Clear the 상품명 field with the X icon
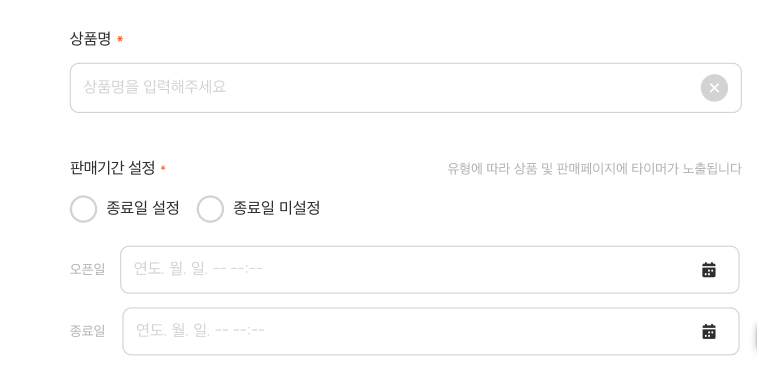 click(x=714, y=88)
